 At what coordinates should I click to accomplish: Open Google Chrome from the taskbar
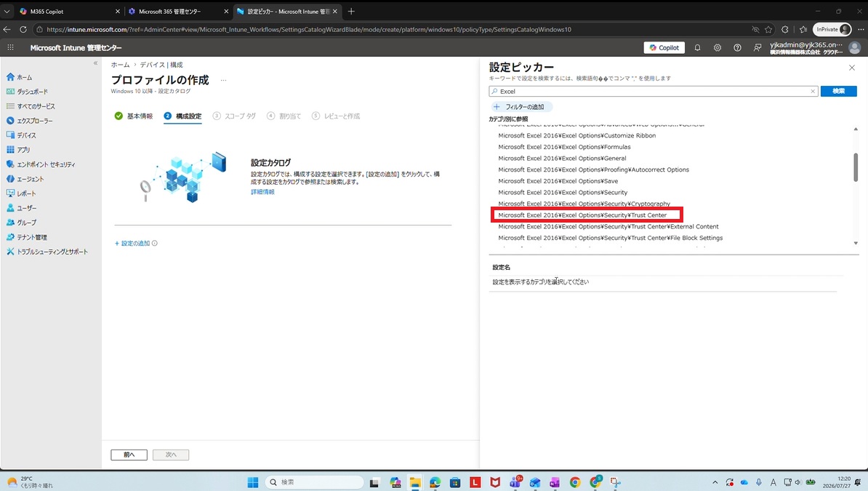tap(575, 482)
